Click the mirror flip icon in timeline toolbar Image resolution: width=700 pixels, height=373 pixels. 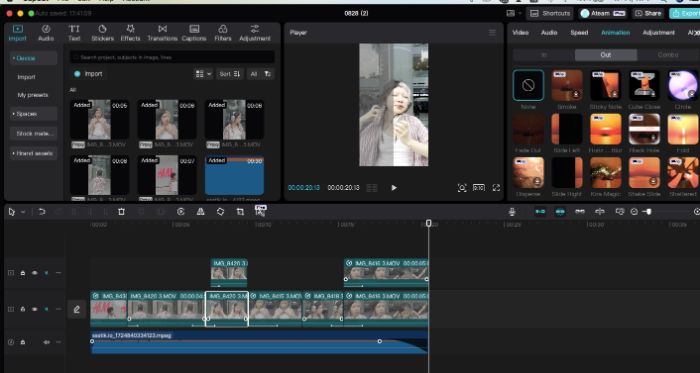[x=200, y=212]
